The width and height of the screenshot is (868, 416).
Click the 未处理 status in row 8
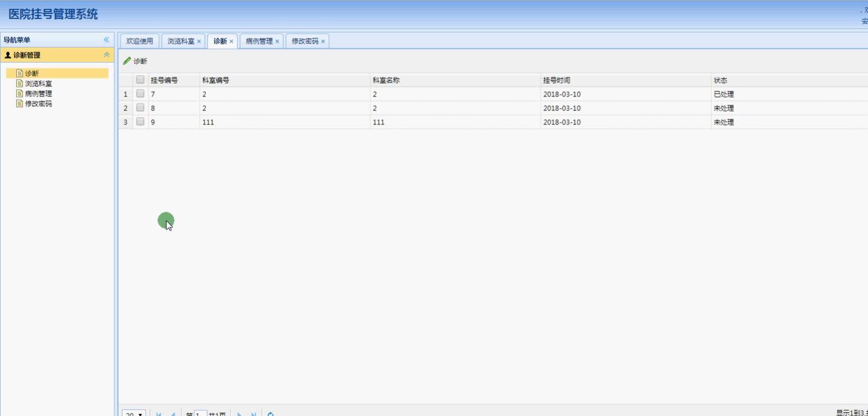(723, 108)
